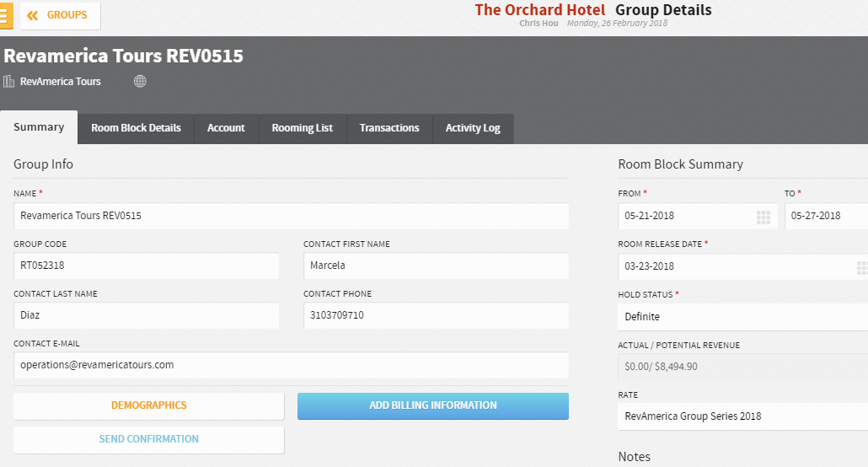The width and height of the screenshot is (868, 467).
Task: Click The Orchard Hotel title
Action: 539,10
